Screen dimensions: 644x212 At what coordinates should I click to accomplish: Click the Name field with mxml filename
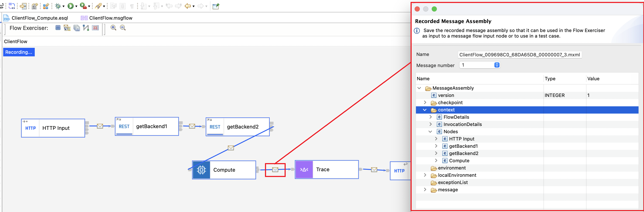[520, 55]
